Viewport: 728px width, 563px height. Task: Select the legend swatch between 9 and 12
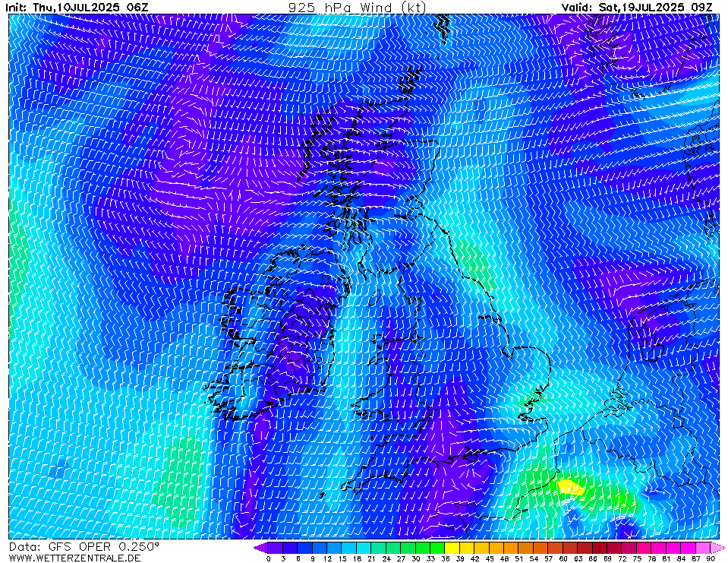(320, 548)
